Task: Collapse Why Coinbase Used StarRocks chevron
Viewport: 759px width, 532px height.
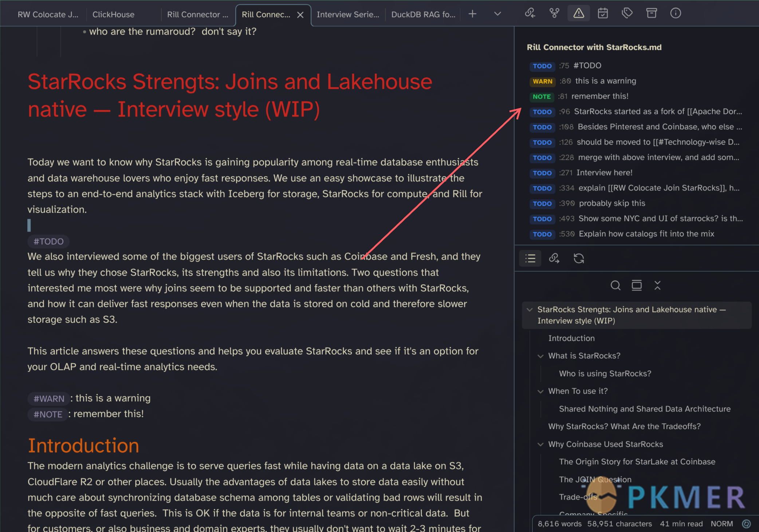Action: point(540,445)
